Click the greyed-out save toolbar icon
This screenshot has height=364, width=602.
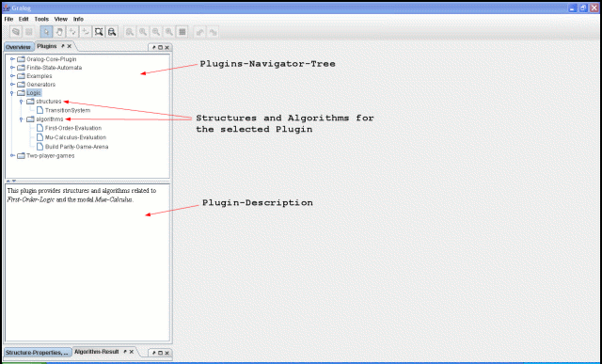(x=29, y=32)
